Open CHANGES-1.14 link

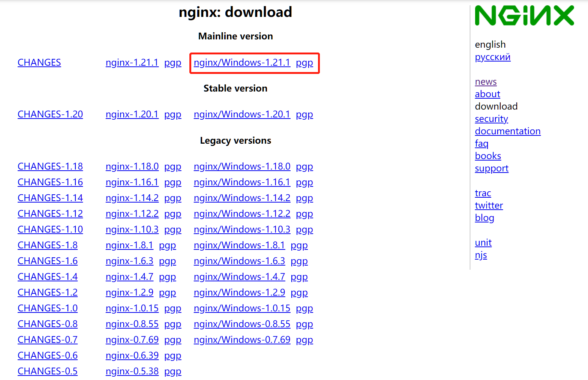pos(50,198)
